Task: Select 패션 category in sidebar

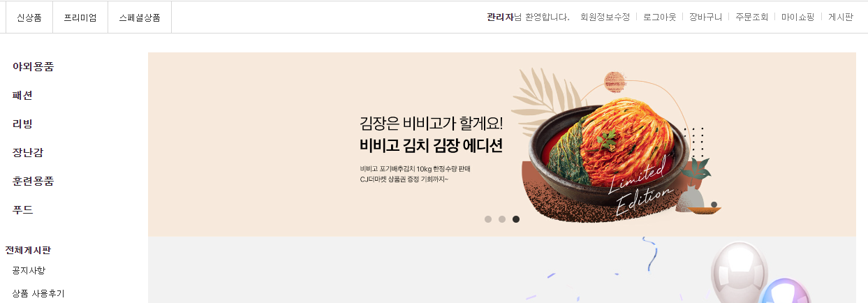Action: pyautogui.click(x=23, y=96)
